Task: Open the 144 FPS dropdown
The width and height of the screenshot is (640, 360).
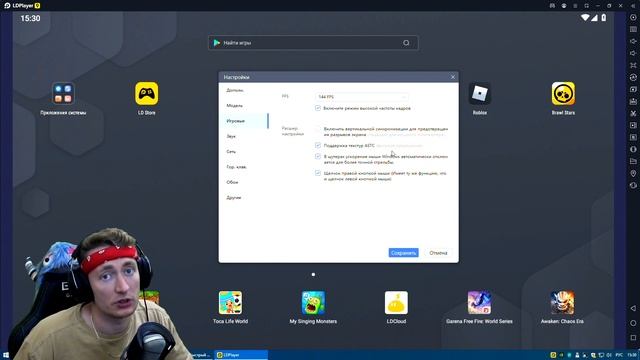Action: point(362,97)
